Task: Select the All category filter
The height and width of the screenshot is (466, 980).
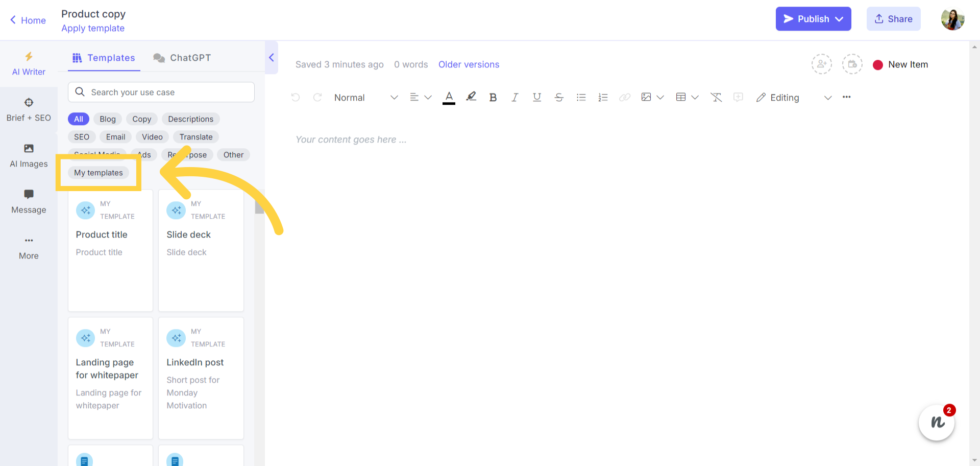Action: coord(79,119)
